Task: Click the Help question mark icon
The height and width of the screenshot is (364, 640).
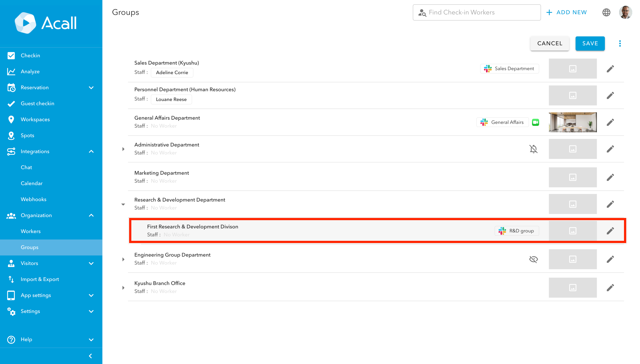Action: pyautogui.click(x=11, y=340)
